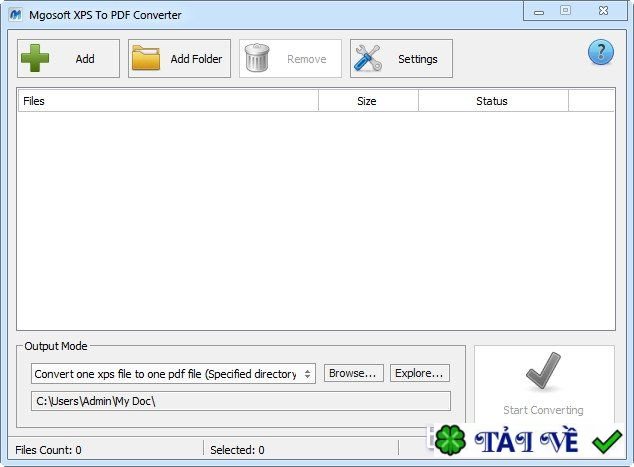This screenshot has height=467, width=634.
Task: Click the output directory path field
Action: tap(241, 401)
